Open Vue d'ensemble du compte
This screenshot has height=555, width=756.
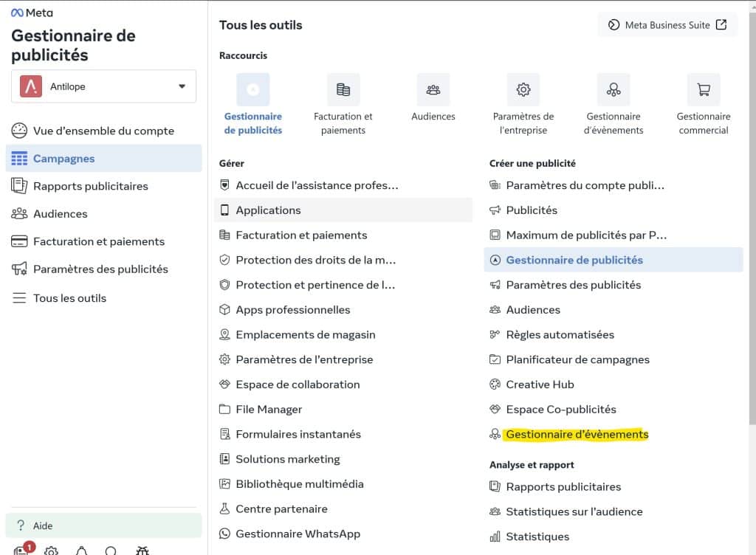103,131
